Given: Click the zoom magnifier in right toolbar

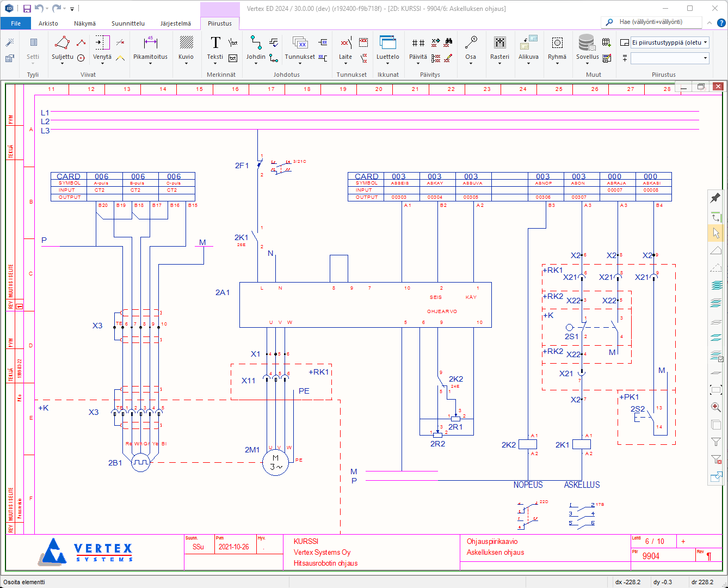Looking at the screenshot, I should (716, 407).
